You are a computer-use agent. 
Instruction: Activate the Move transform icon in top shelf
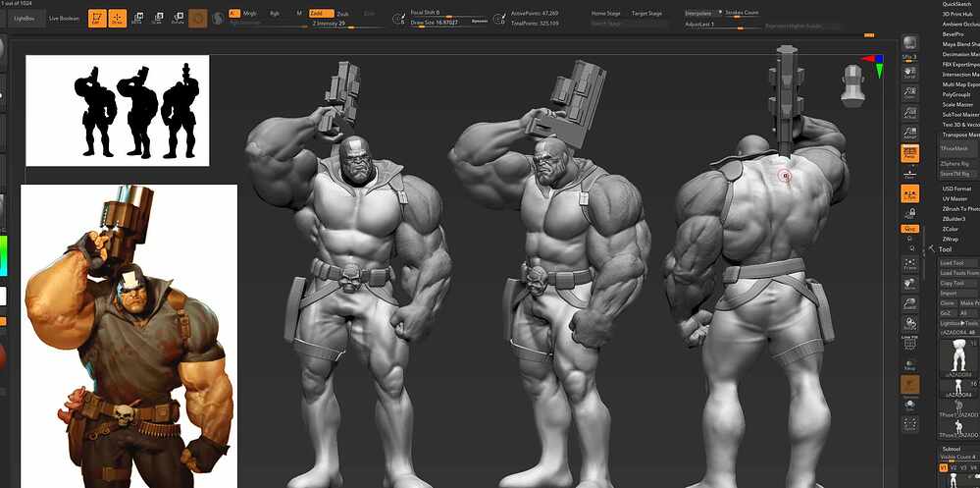(x=137, y=18)
